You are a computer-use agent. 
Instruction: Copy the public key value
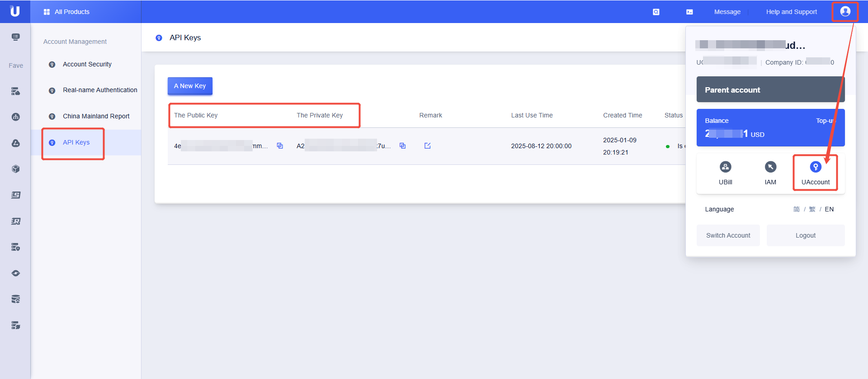coord(280,146)
